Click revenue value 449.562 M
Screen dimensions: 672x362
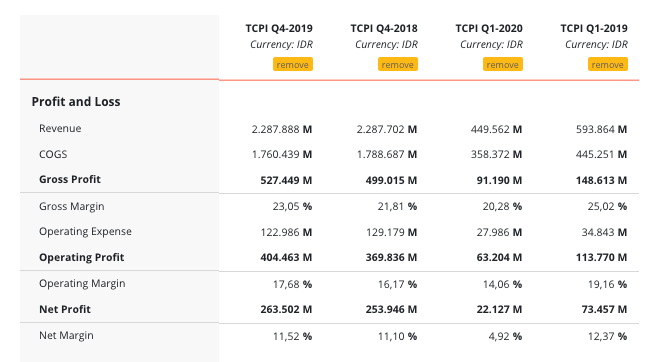point(496,129)
